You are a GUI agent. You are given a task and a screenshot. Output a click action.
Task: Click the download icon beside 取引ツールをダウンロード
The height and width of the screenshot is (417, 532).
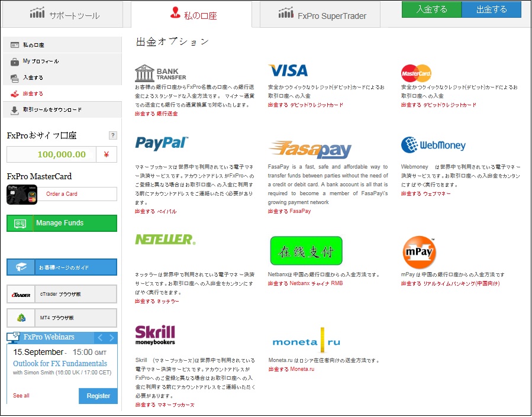pyautogui.click(x=15, y=111)
